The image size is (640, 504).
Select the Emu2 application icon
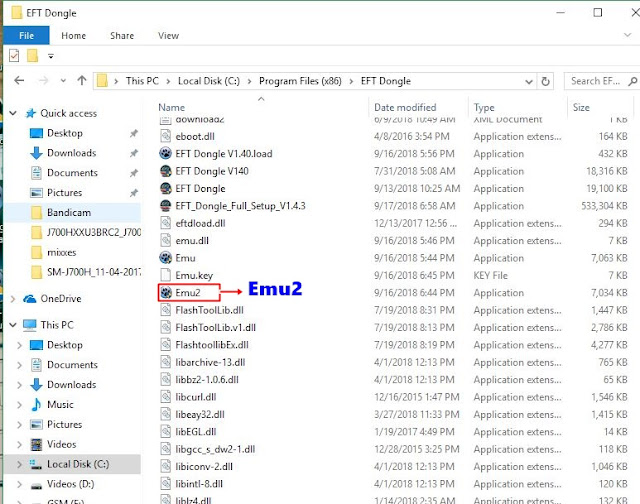tap(165, 293)
